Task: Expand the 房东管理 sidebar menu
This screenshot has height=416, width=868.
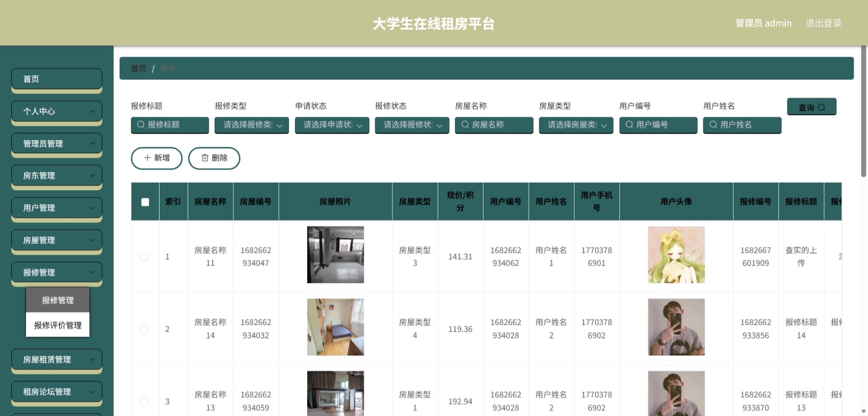Action: coord(57,175)
